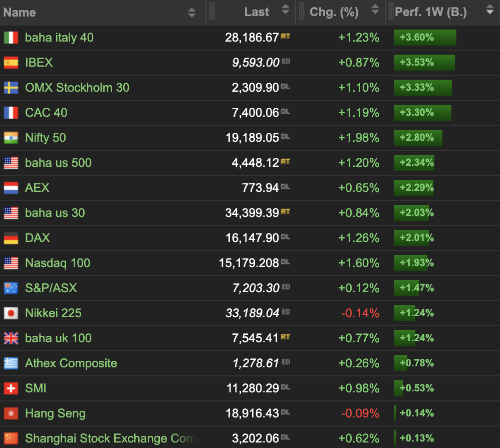This screenshot has width=500, height=448.
Task: Sort by Perf. 1W (B.) column arrows
Action: 490,9
